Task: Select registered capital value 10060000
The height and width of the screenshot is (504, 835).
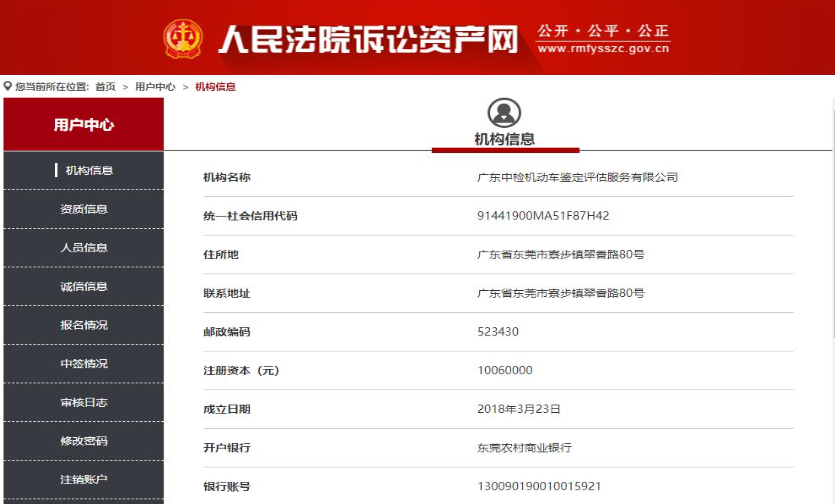Action: [505, 370]
